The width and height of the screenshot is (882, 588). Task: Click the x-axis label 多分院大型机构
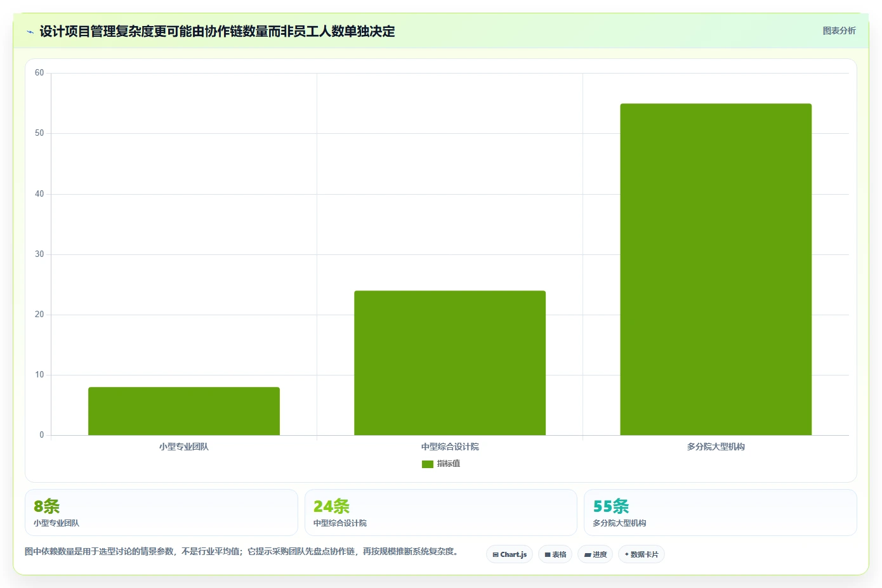coord(716,447)
